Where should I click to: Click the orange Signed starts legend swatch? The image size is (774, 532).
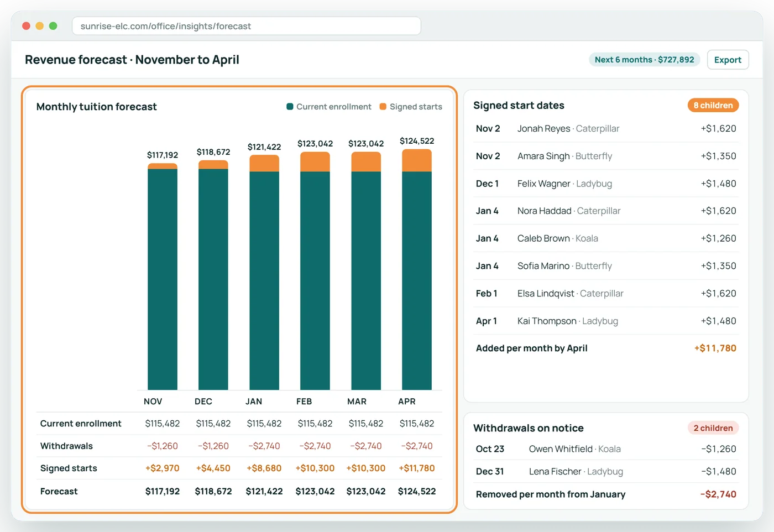tap(383, 106)
